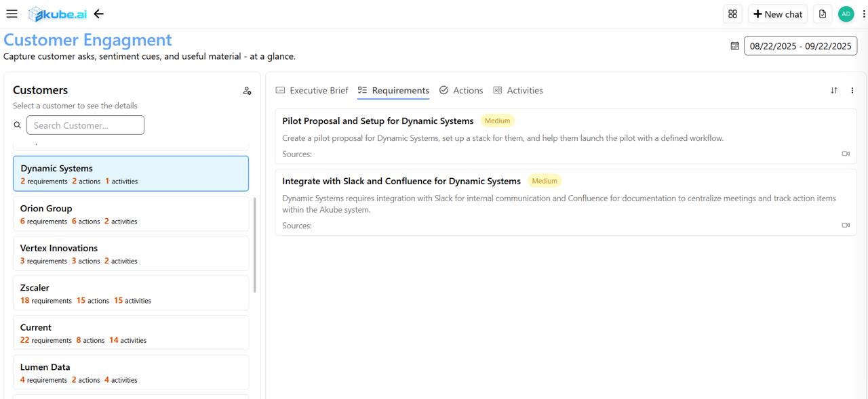Click the New chat button
Image resolution: width=868 pixels, height=399 pixels.
(x=778, y=14)
